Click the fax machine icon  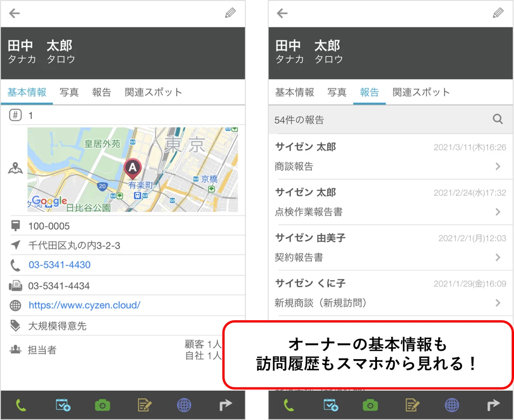coord(15,286)
